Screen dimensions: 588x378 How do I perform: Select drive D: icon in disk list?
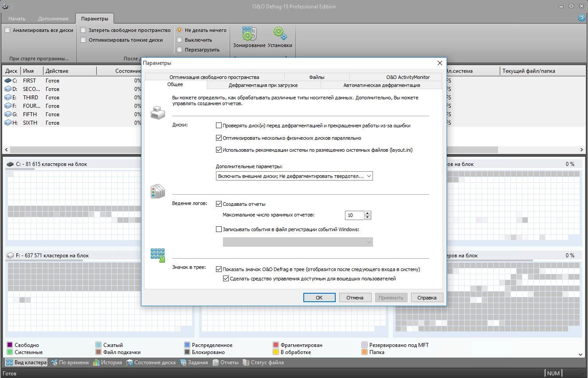point(8,89)
